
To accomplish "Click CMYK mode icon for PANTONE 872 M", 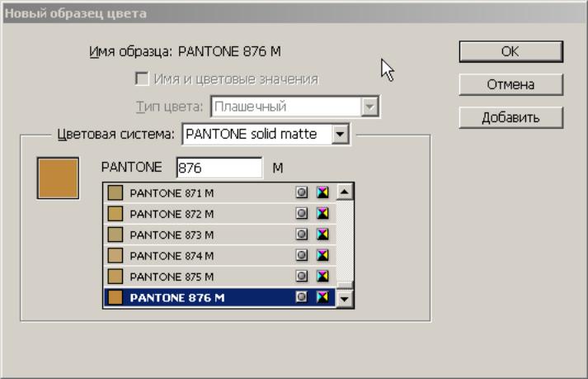I will [x=322, y=213].
